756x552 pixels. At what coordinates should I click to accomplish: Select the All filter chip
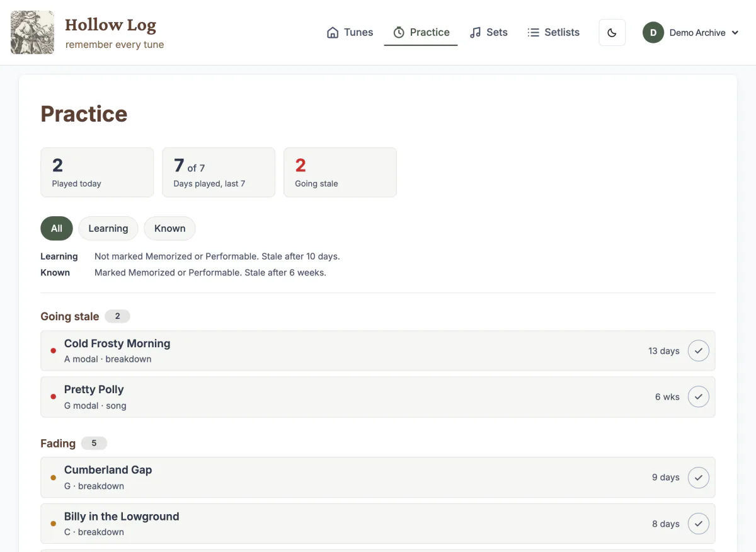pos(57,228)
